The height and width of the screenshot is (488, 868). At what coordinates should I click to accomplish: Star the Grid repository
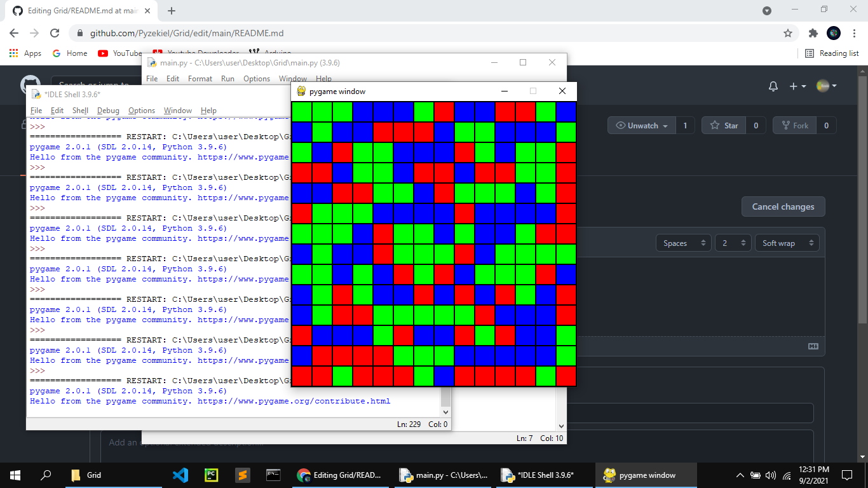(724, 125)
